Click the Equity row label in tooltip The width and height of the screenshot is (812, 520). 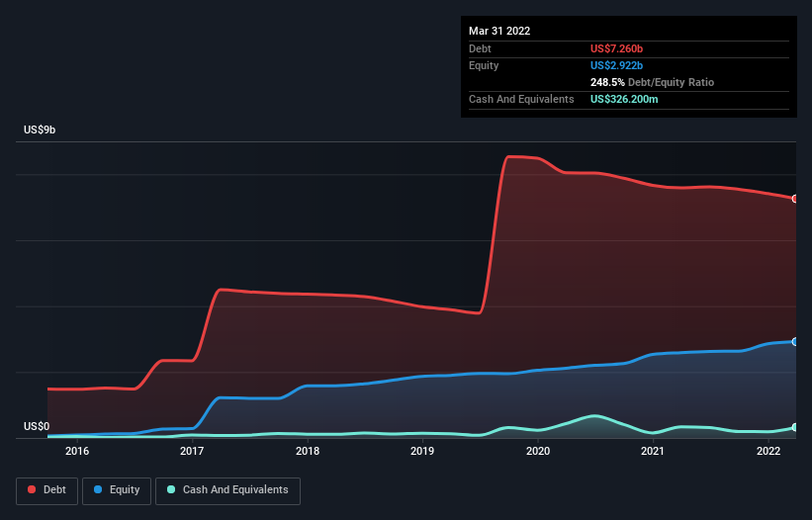(484, 65)
